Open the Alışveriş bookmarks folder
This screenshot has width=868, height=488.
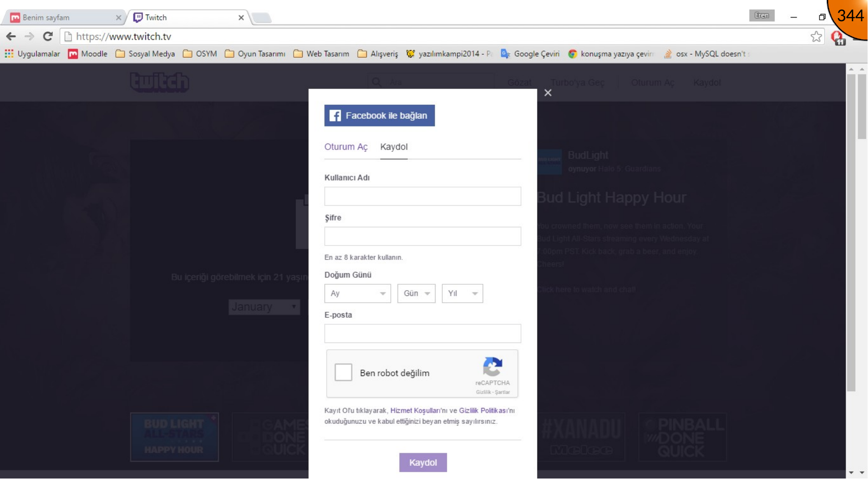(x=378, y=54)
